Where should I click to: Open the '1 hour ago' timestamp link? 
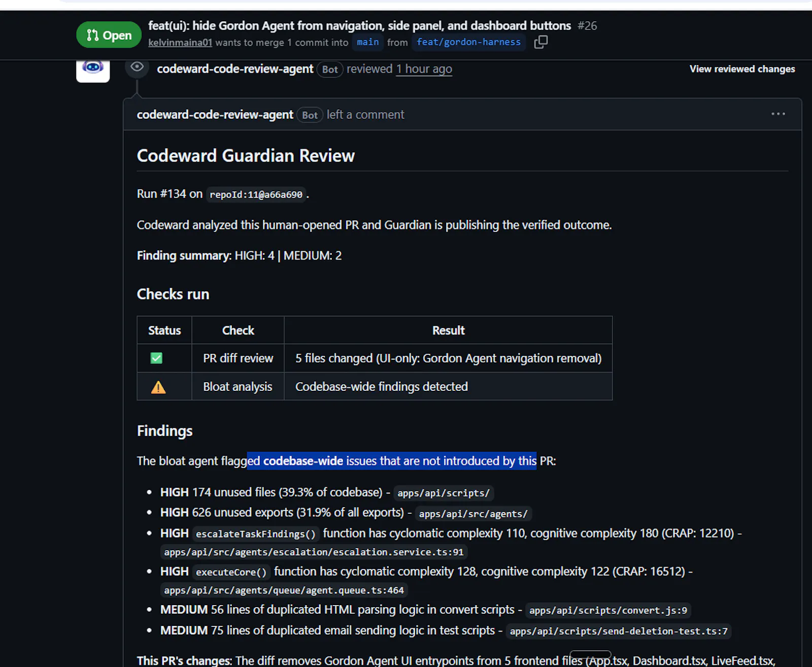pos(424,69)
